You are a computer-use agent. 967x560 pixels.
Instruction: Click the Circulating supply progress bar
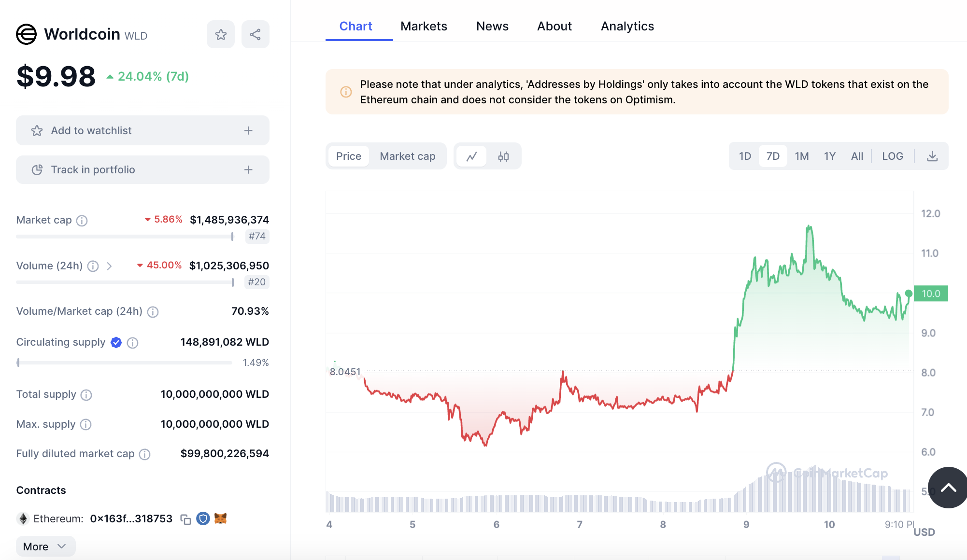(124, 363)
